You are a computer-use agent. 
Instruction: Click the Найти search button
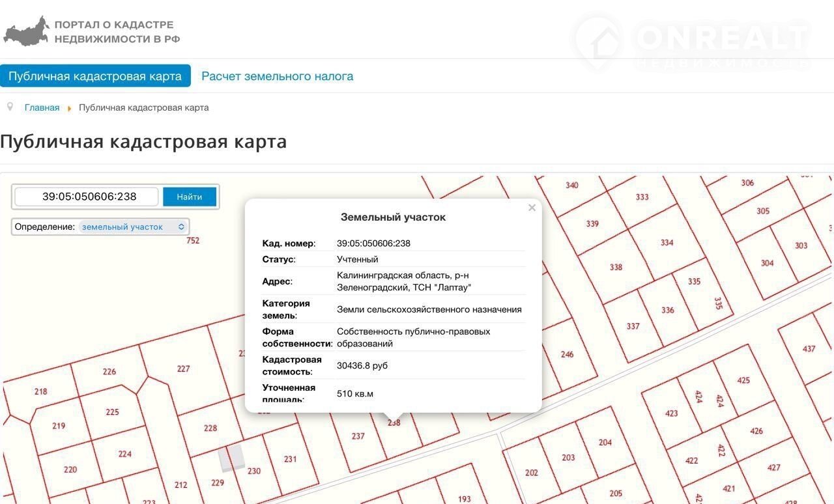point(189,197)
